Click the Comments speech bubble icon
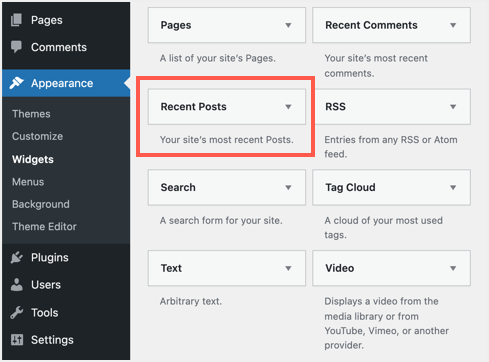Screen dimensions: 489x362 click(16, 47)
